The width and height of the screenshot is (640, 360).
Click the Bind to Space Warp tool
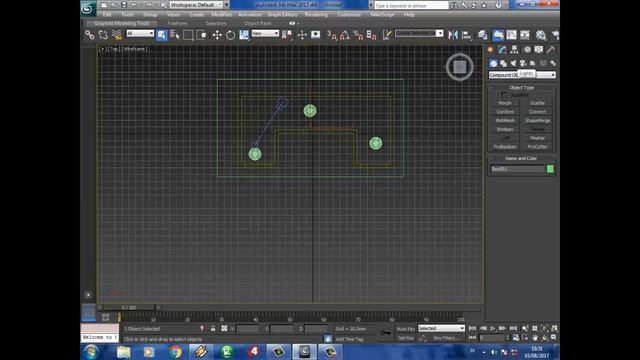[117, 35]
